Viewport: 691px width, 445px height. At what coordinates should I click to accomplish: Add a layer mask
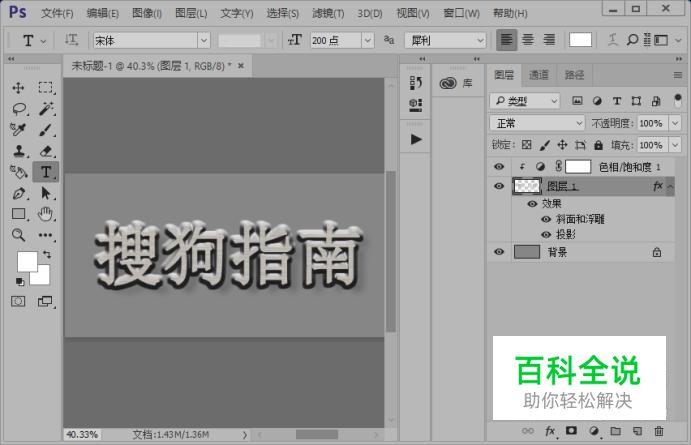pos(572,431)
